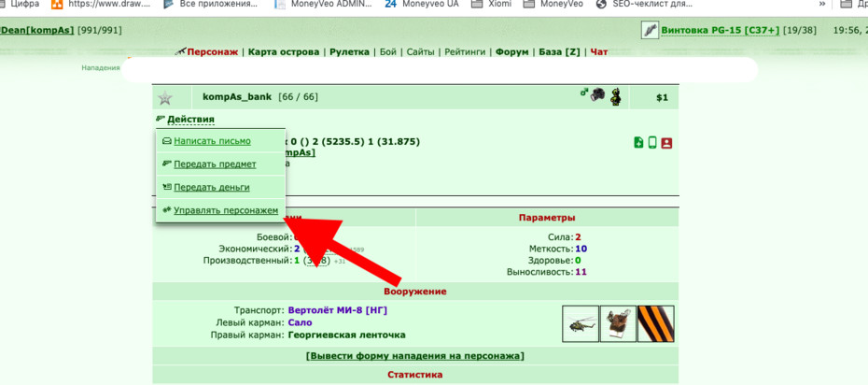This screenshot has width=868, height=385.
Task: Click the rifle weapon icon in header
Action: pyautogui.click(x=650, y=30)
